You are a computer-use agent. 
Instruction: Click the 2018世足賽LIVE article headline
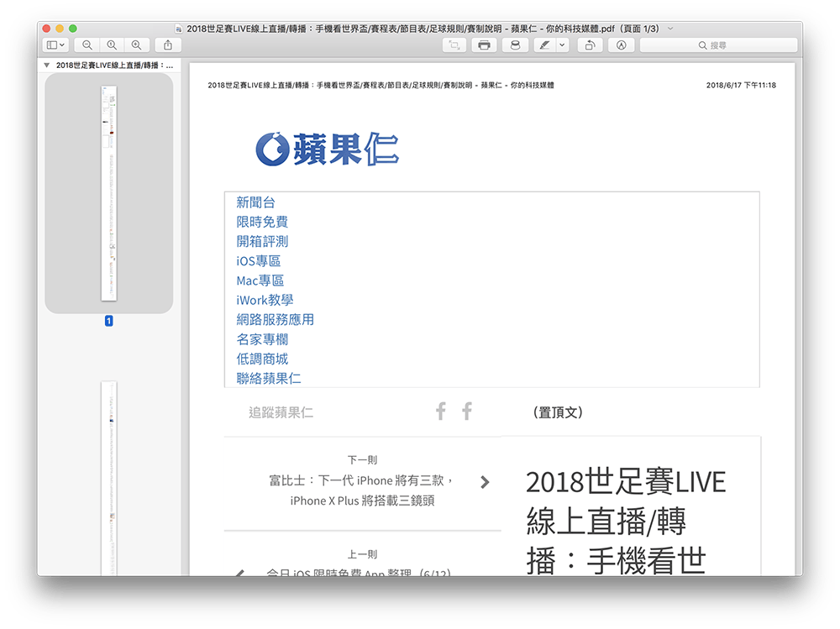(626, 522)
